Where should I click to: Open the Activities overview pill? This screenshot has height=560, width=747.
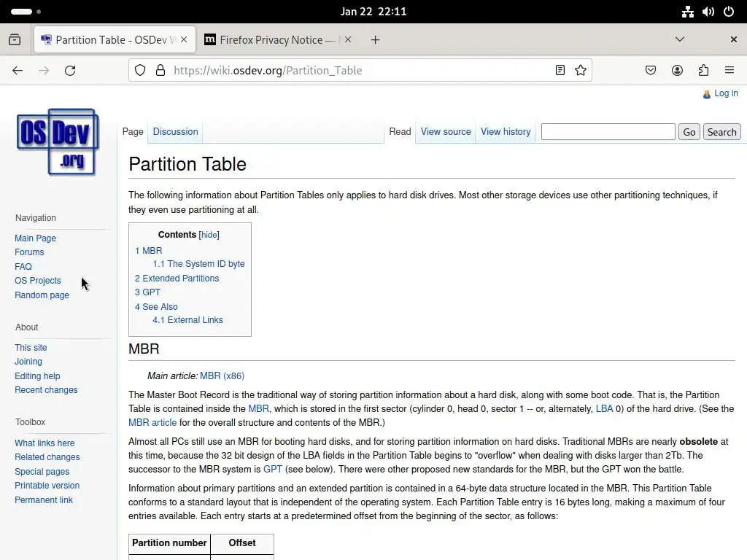pos(26,12)
